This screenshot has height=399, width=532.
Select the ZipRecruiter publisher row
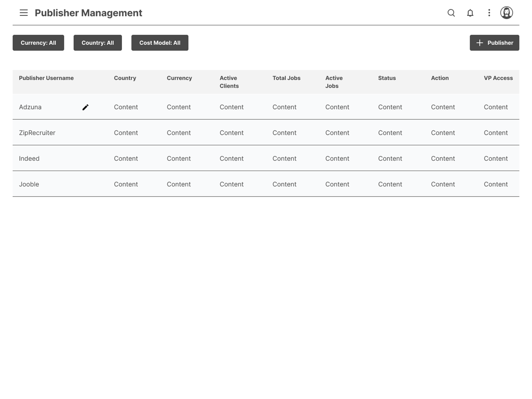(37, 133)
